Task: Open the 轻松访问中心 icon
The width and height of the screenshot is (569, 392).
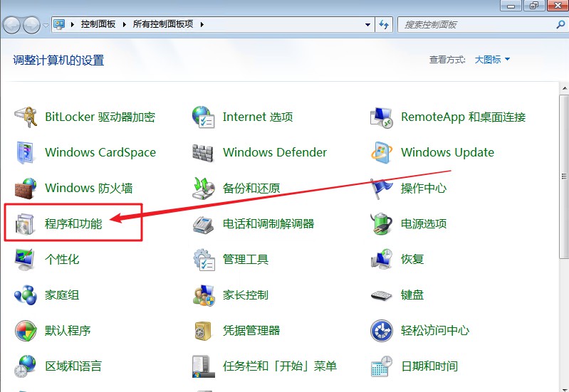Action: click(382, 330)
